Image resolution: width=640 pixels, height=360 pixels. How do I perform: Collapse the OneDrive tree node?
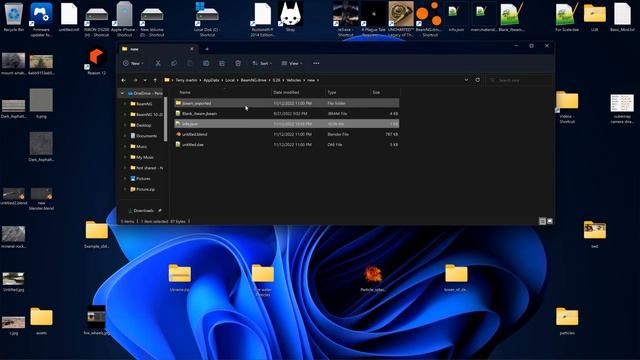coord(122,93)
